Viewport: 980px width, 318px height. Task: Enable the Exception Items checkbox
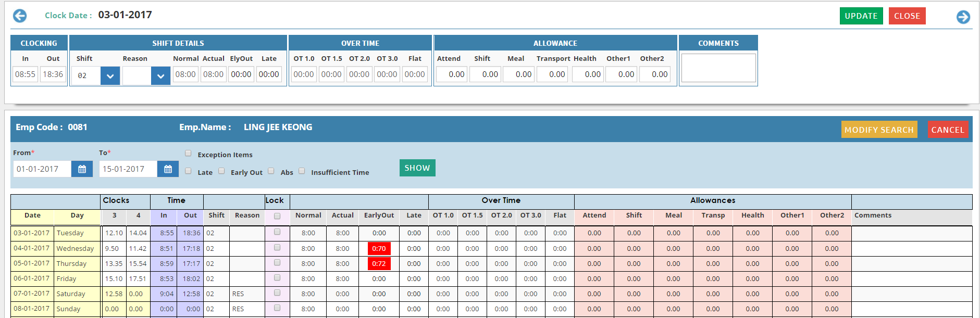188,154
